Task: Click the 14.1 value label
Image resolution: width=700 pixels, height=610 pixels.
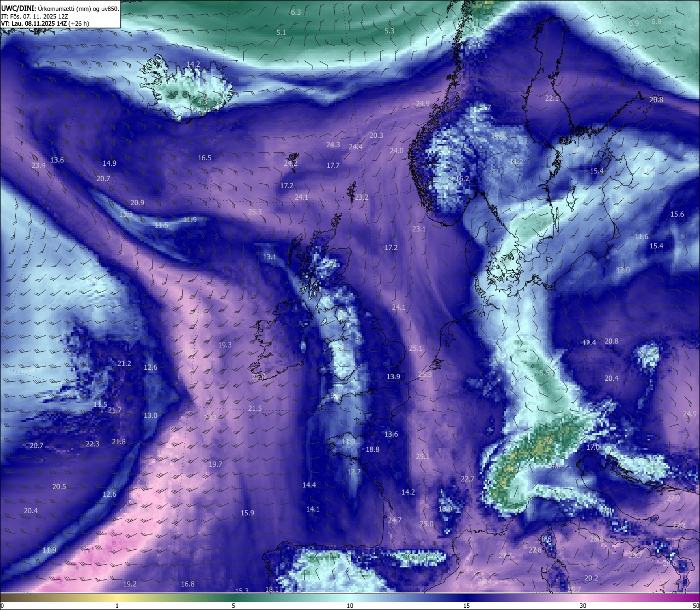Action: [313, 509]
